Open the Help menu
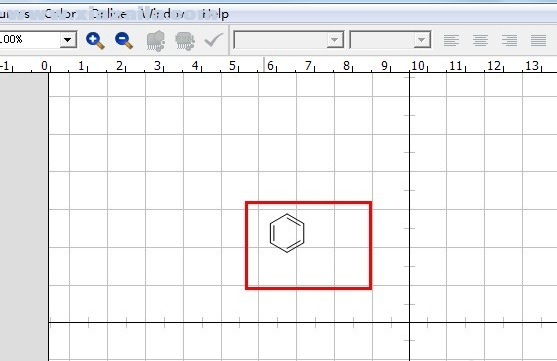This screenshot has height=361, width=557. coord(215,14)
